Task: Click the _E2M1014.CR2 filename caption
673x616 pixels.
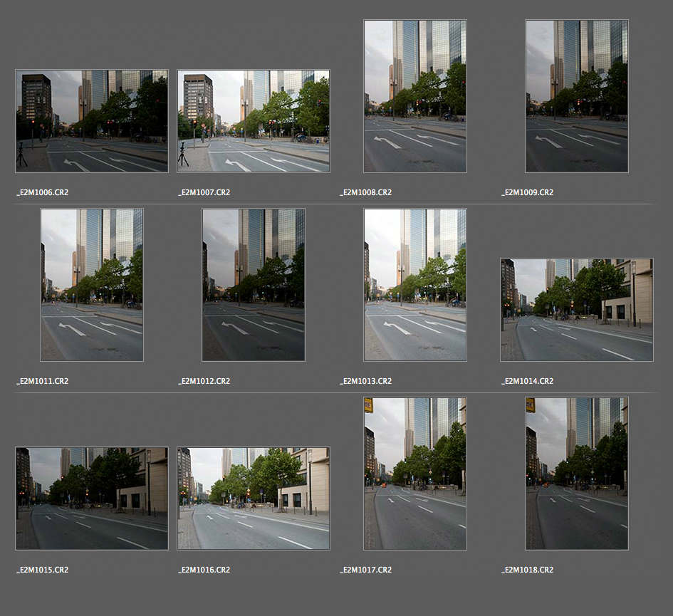Action: (x=528, y=381)
